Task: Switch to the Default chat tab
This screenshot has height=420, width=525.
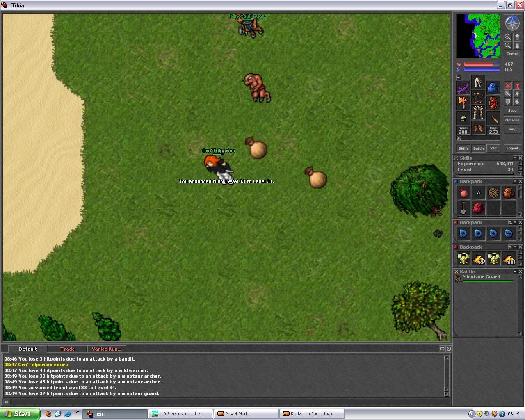Action: tap(28, 349)
